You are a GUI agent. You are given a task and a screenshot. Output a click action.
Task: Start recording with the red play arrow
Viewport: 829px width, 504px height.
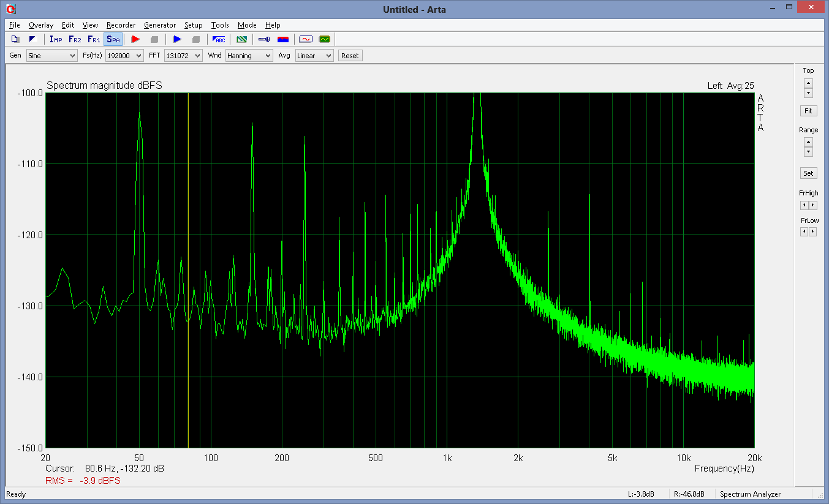click(x=135, y=39)
